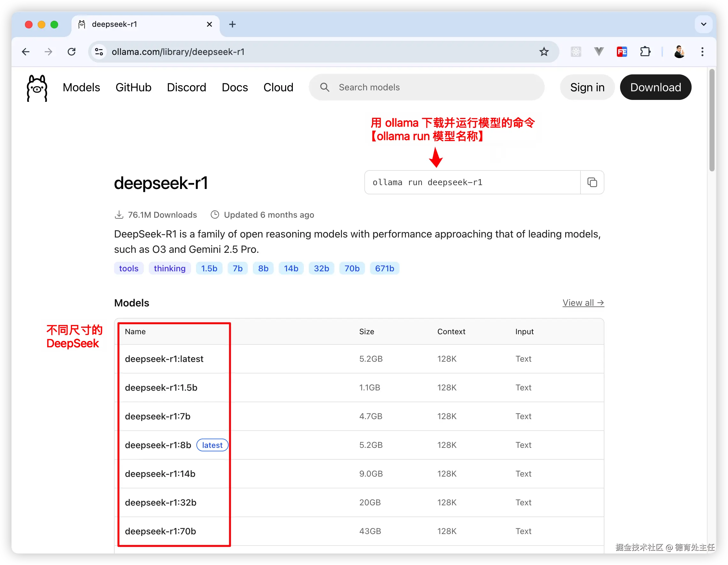This screenshot has height=565, width=728.
Task: Go to the Docs navigation item
Action: pyautogui.click(x=235, y=87)
